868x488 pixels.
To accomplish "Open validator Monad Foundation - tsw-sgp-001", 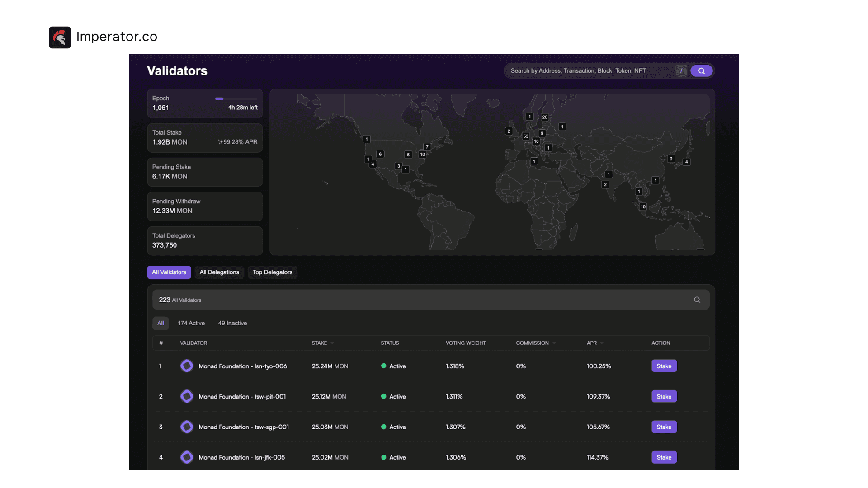I will point(244,427).
